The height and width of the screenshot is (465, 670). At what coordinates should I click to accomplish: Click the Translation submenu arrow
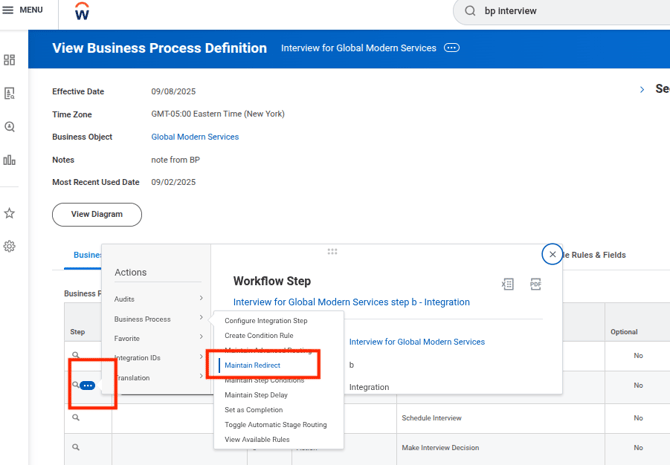coord(201,376)
